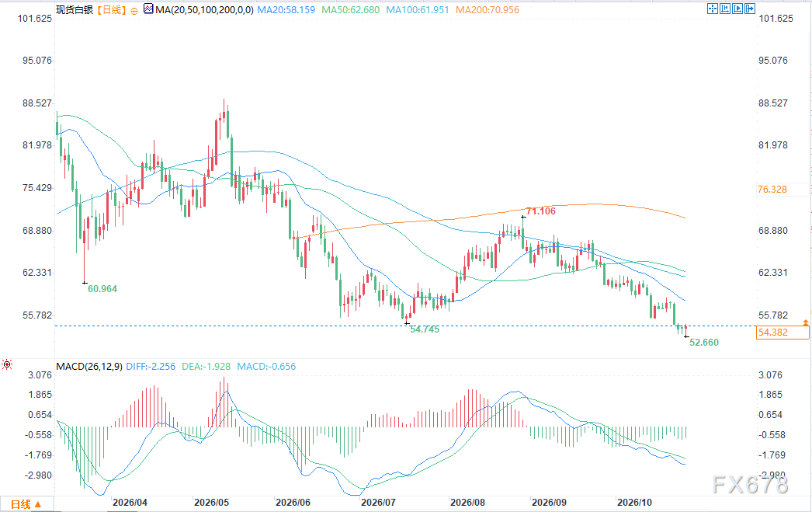Click the -1.769 label on right MACD axis
Screen dimensions: 812x512
772,455
